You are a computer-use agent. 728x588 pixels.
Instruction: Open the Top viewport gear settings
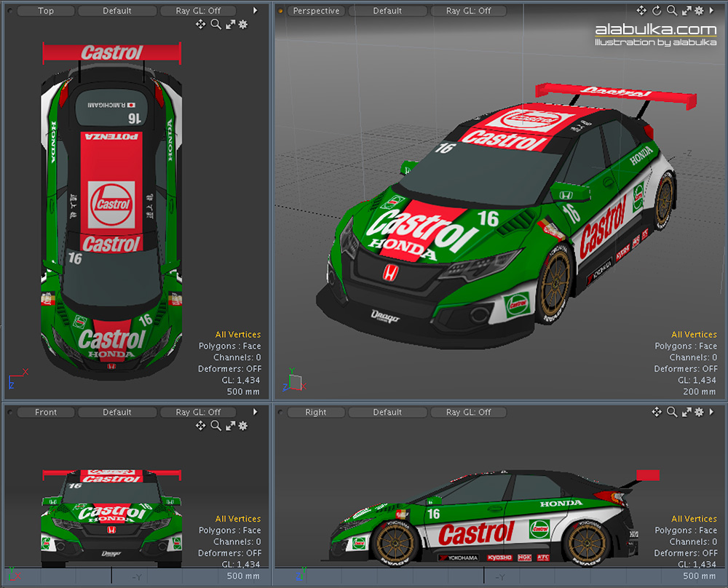(243, 25)
